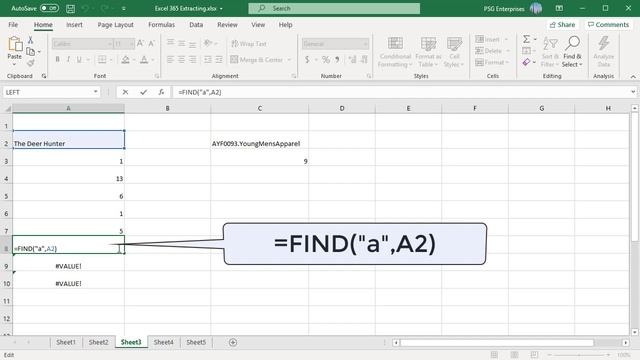Cancel formula entry with the X icon
640x360 pixels.
tap(125, 92)
